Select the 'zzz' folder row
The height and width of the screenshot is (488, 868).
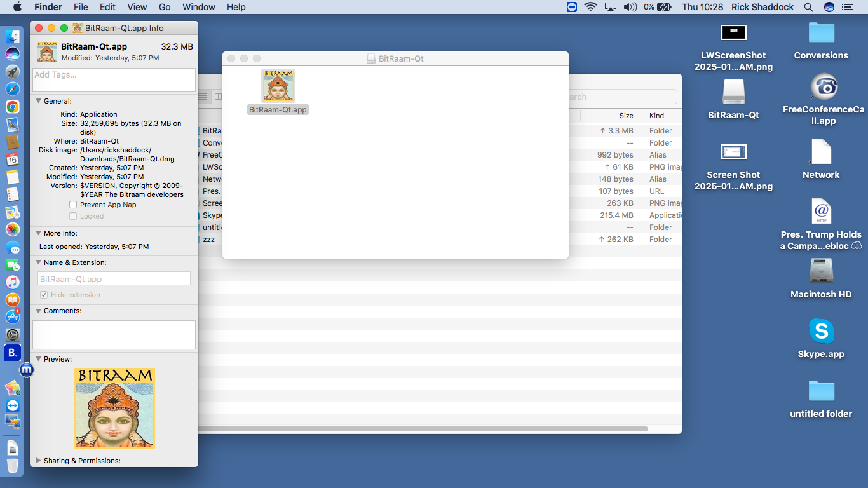(440, 240)
